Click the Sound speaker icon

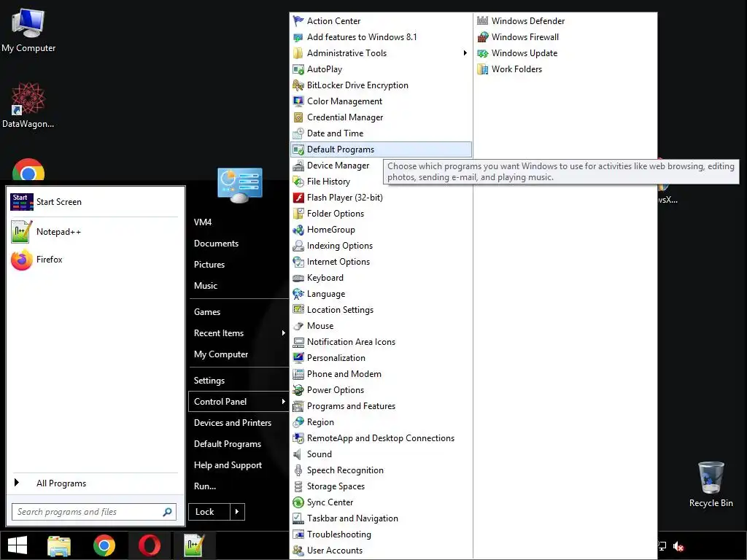[298, 454]
